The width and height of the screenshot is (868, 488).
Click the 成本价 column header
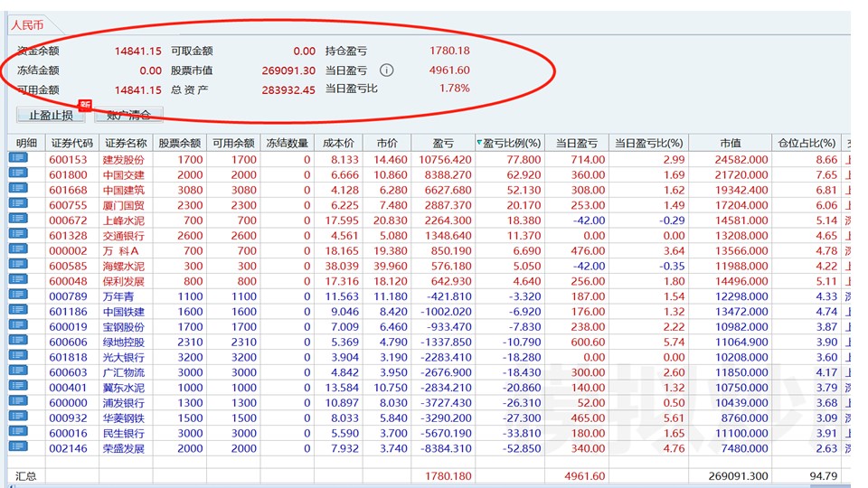pyautogui.click(x=338, y=143)
